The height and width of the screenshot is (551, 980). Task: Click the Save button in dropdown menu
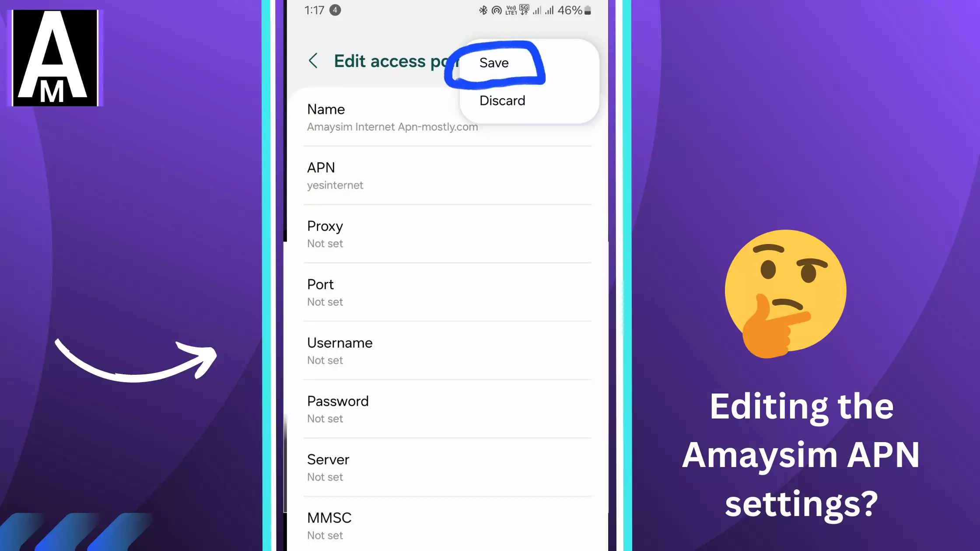click(x=493, y=62)
